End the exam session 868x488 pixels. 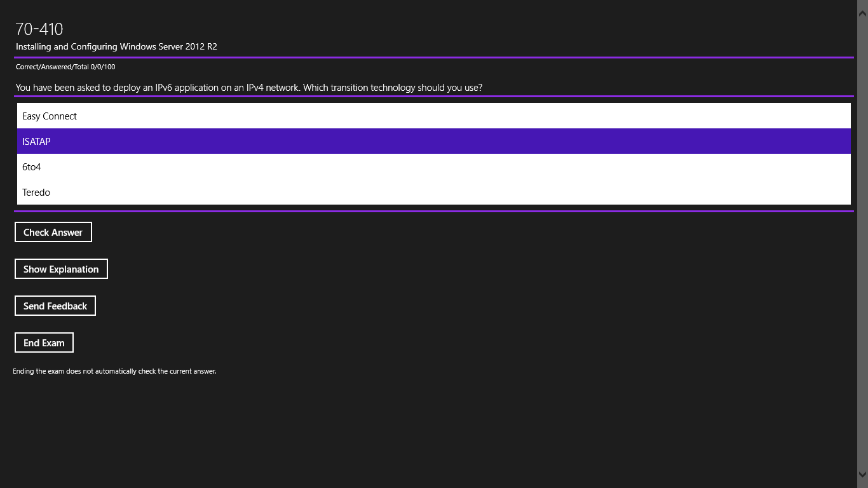tap(44, 342)
